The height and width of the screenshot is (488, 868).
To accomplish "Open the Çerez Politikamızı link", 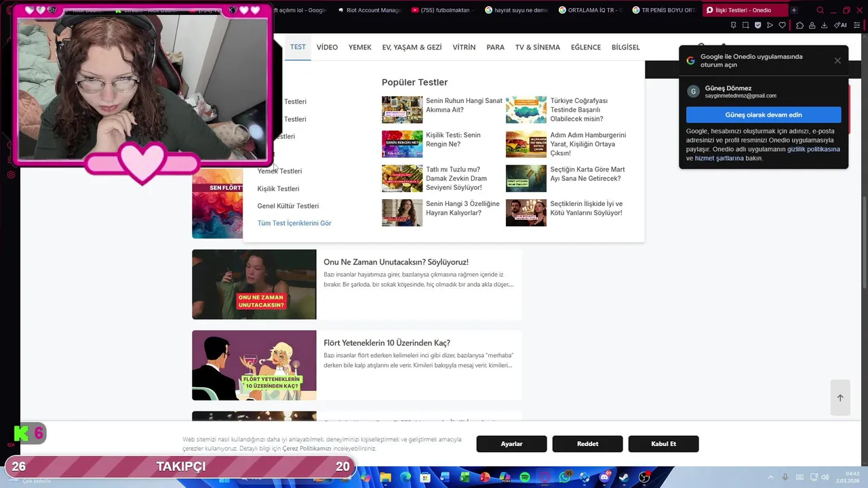I will [x=307, y=448].
